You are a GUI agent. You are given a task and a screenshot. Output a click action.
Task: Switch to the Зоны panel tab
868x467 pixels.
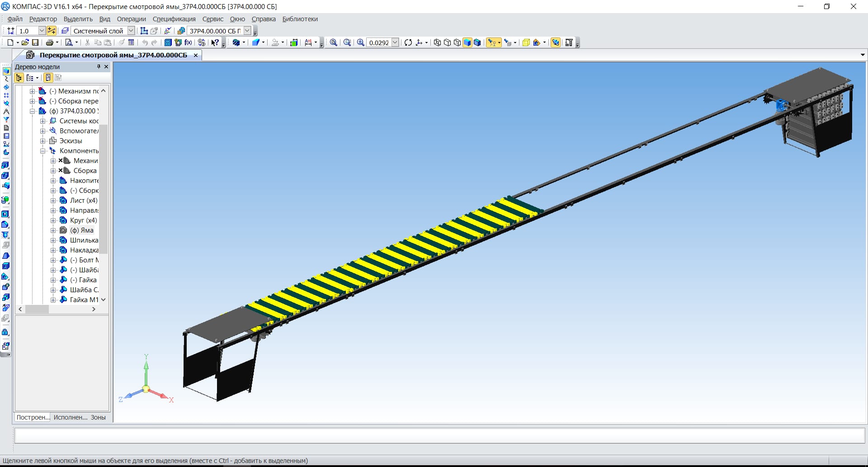pos(98,417)
